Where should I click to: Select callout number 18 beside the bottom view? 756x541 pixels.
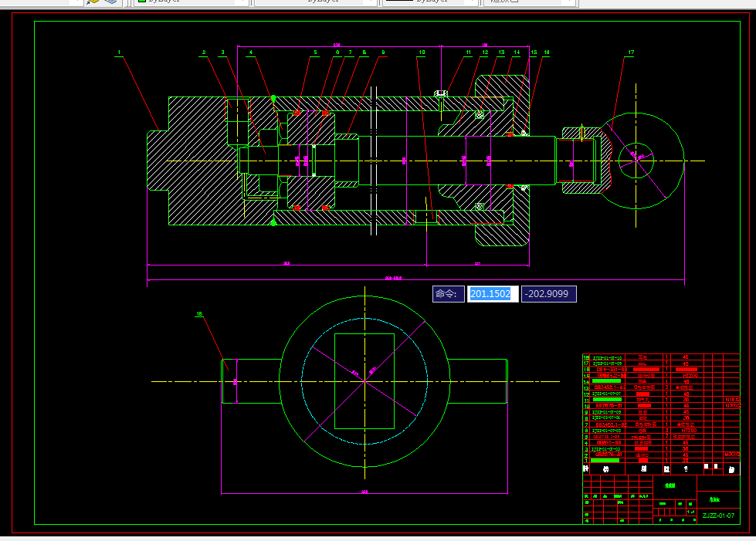pos(199,313)
